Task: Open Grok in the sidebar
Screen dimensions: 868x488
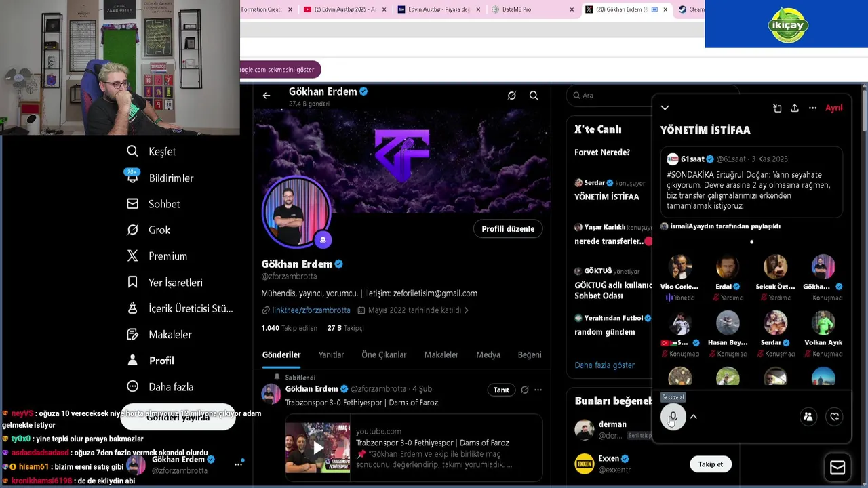Action: click(x=149, y=230)
